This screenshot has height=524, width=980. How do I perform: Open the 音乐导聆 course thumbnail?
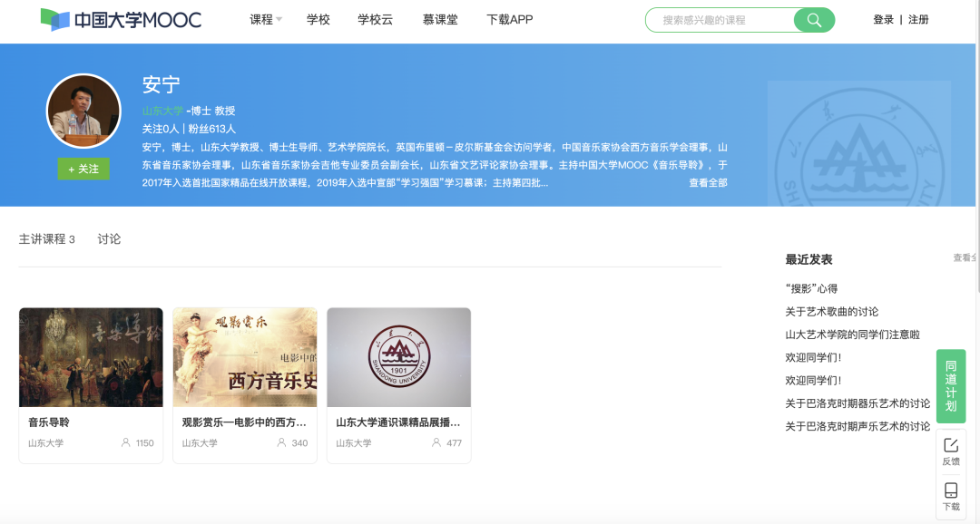(x=91, y=357)
